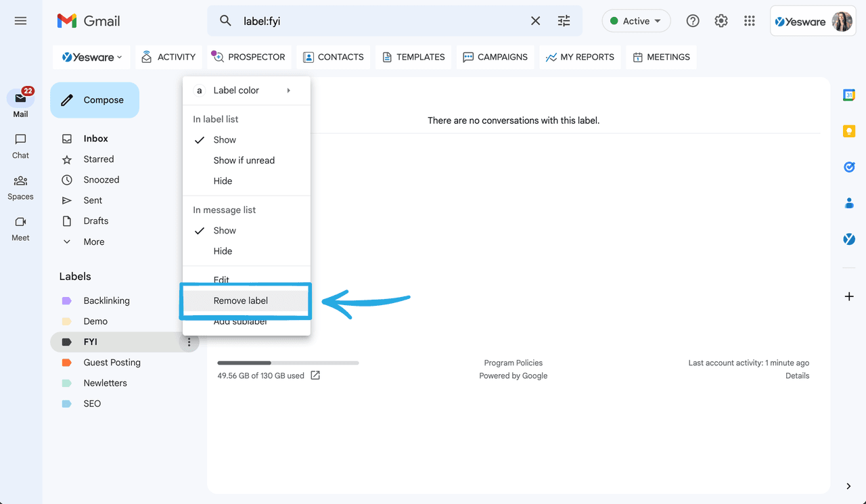The image size is (866, 504).
Task: Open the Google Calendar side panel
Action: click(848, 95)
